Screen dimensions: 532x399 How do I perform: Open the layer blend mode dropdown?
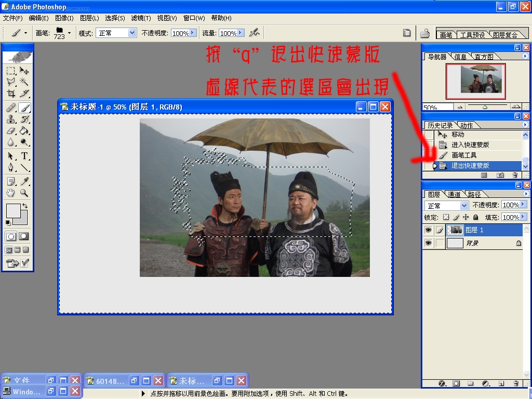tap(464, 206)
